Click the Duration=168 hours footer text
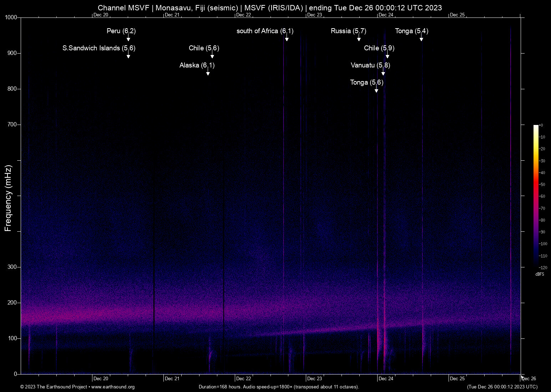The width and height of the screenshot is (551, 392). [279, 387]
